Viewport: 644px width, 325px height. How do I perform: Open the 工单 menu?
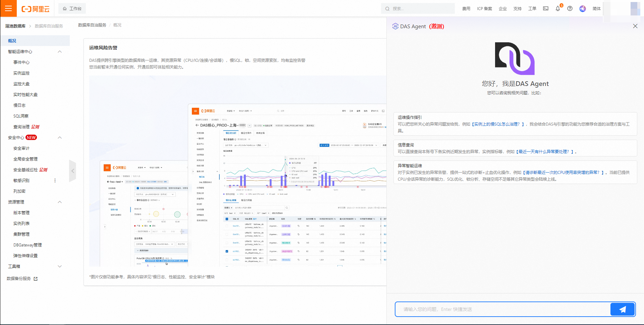point(532,9)
